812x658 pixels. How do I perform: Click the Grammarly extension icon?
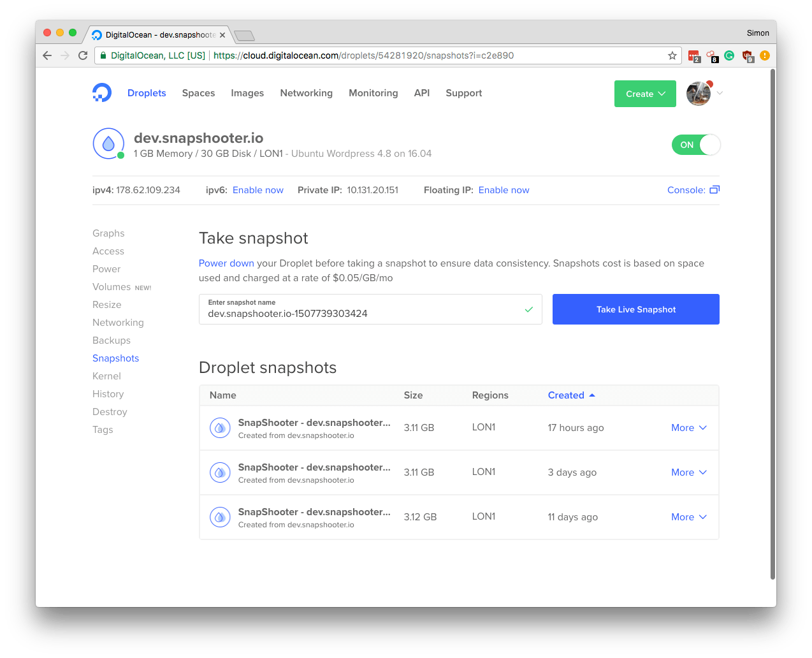click(729, 55)
